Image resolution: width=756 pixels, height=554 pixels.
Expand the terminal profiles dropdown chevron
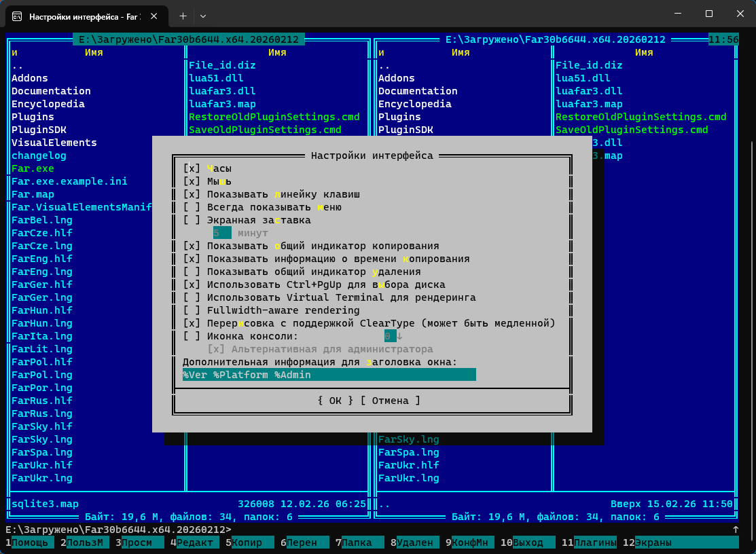tap(203, 16)
